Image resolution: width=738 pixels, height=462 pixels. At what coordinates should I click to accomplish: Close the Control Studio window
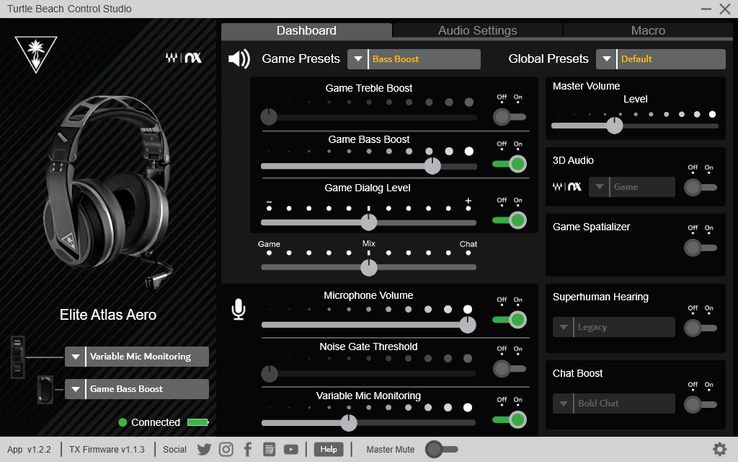725,8
